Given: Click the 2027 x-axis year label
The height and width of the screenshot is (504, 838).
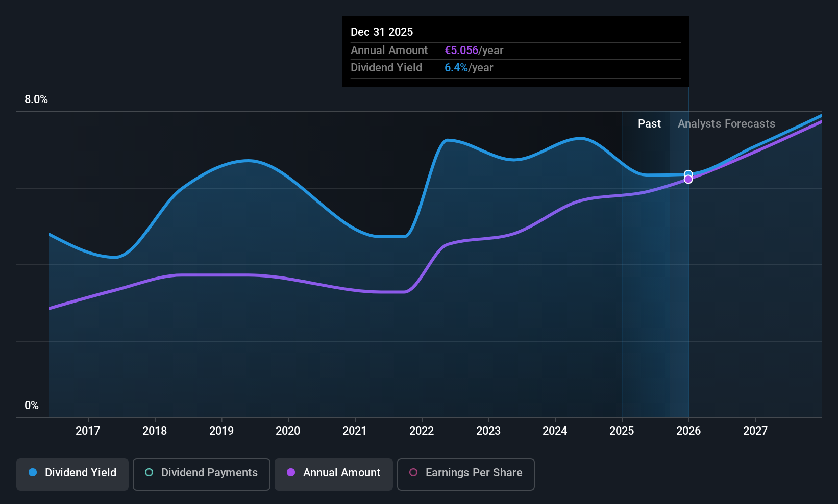Looking at the screenshot, I should pos(755,431).
